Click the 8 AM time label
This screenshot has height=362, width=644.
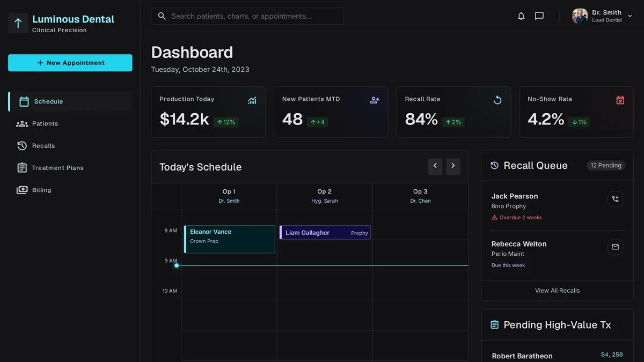[x=171, y=231]
